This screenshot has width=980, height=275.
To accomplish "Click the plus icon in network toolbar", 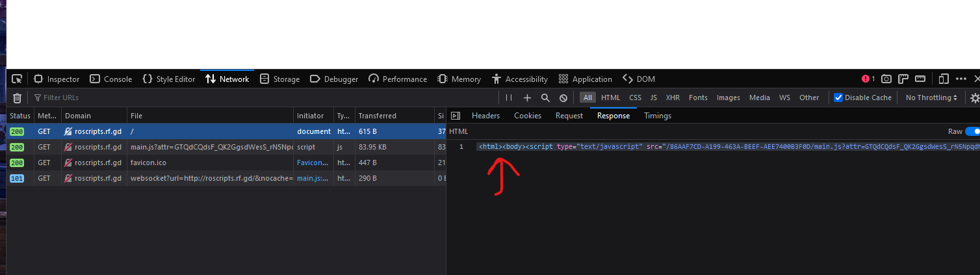I will (527, 98).
